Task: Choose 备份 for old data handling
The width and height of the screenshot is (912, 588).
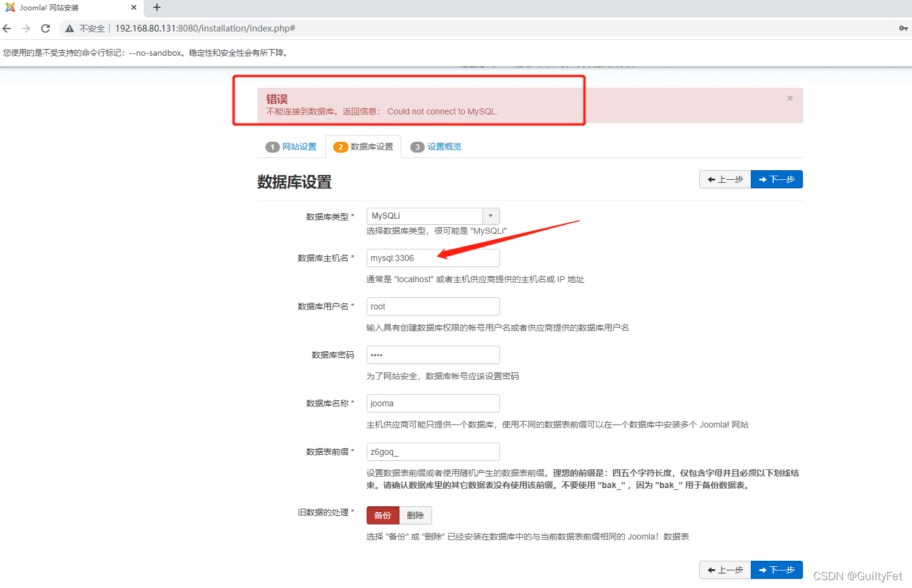Action: click(x=383, y=515)
